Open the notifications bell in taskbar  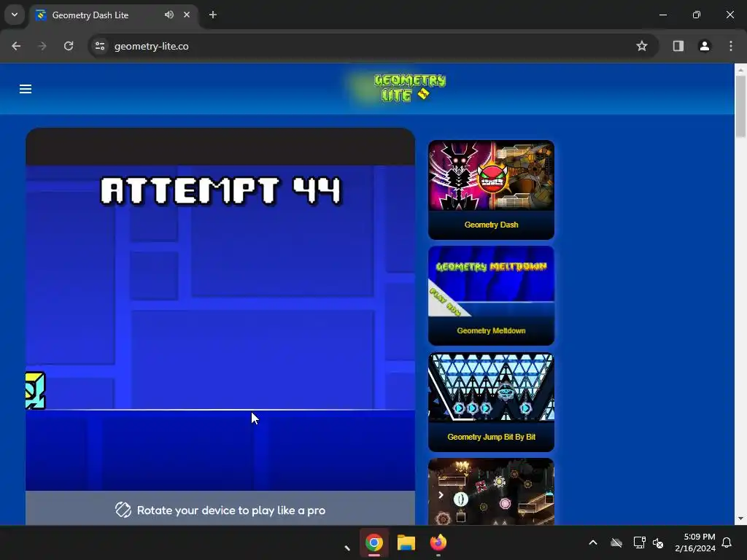pyautogui.click(x=727, y=542)
